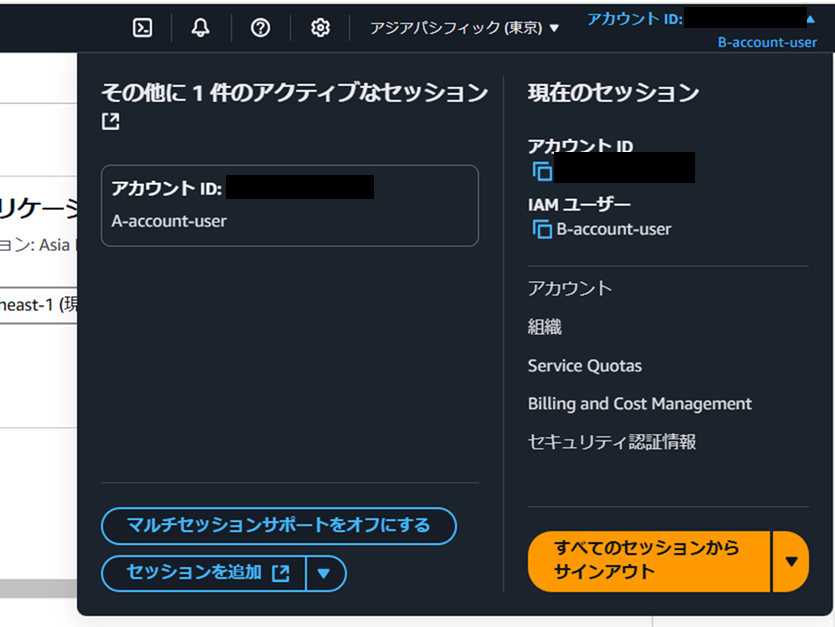Open the notifications bell
835x627 pixels.
(x=200, y=28)
